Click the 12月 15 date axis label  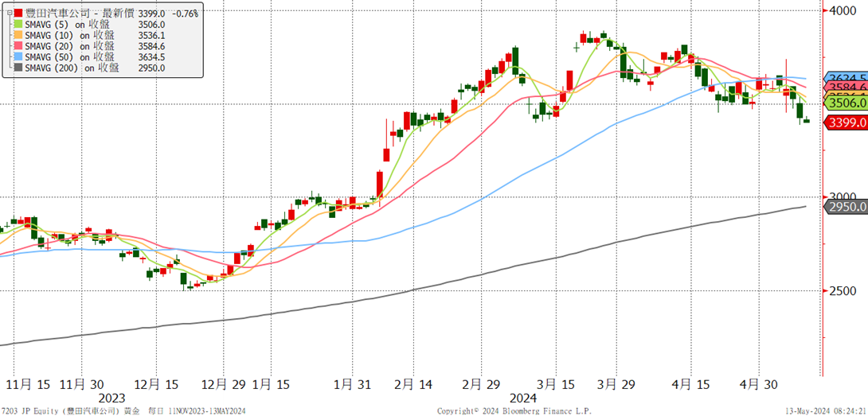pos(156,383)
